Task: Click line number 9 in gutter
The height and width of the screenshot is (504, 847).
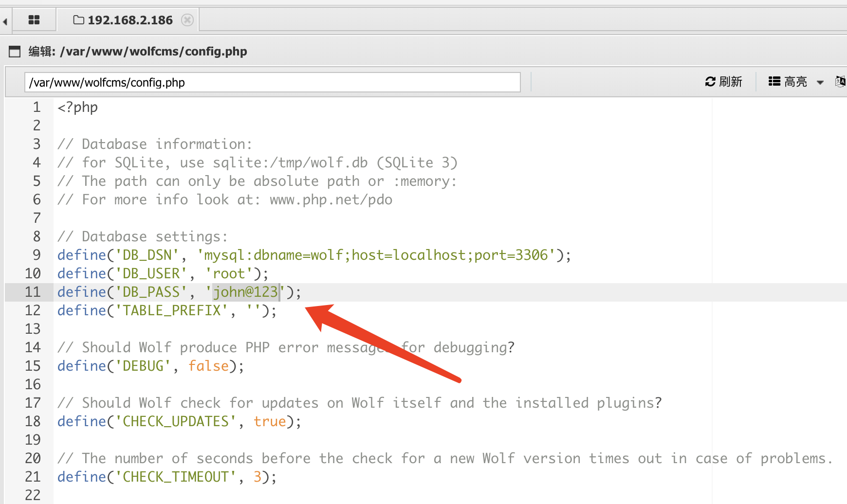Action: [x=37, y=255]
